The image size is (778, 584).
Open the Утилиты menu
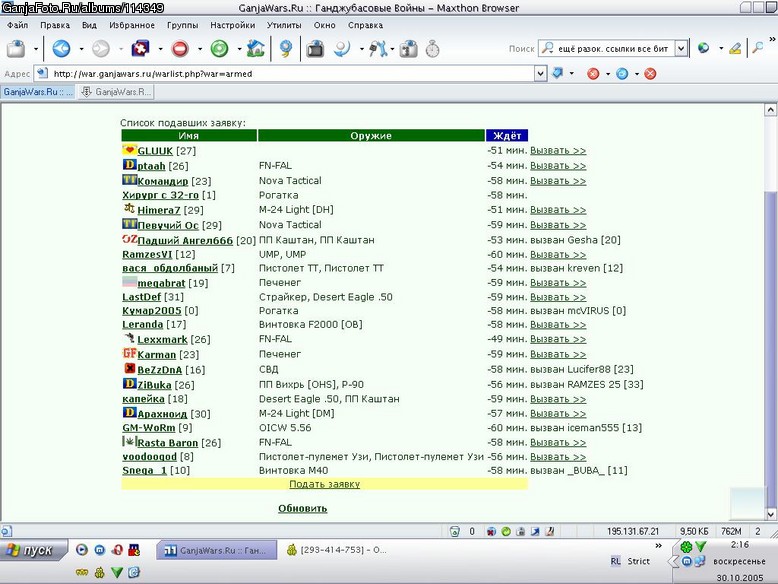click(x=284, y=25)
